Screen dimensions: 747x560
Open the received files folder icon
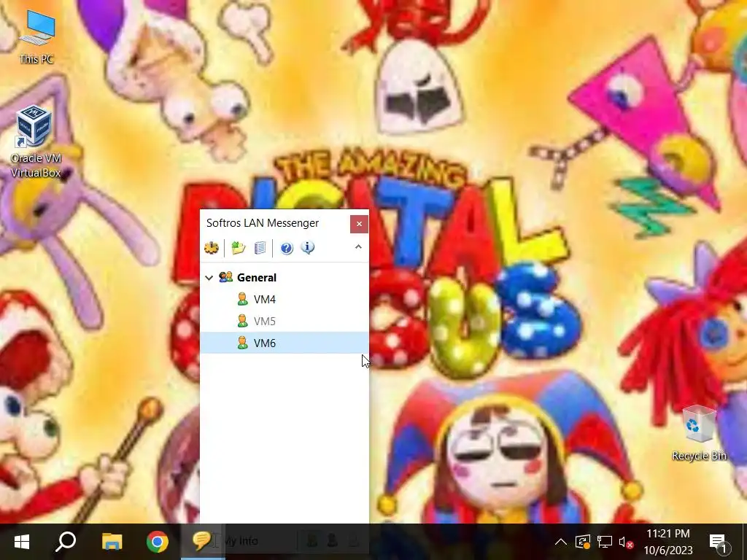239,248
